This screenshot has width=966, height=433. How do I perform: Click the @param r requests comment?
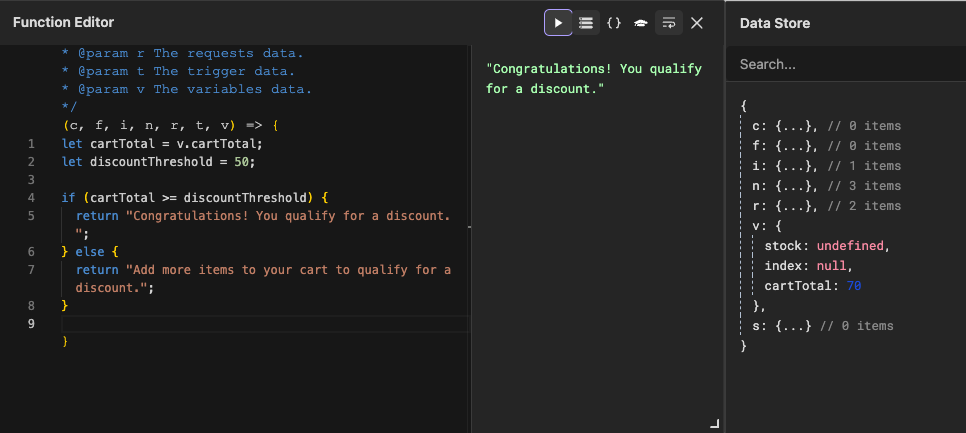pyautogui.click(x=182, y=54)
